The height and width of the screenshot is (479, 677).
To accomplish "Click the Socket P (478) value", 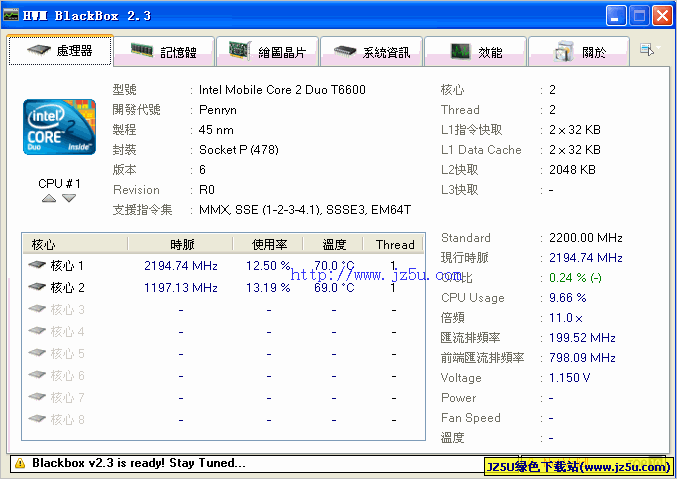I will pyautogui.click(x=238, y=150).
